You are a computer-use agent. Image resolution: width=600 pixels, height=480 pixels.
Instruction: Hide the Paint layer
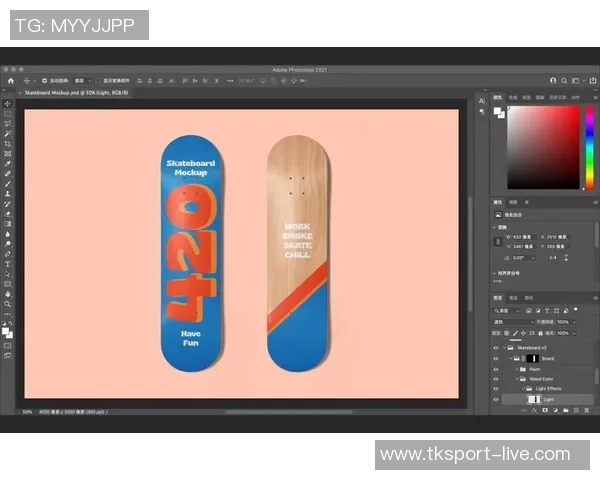(496, 368)
